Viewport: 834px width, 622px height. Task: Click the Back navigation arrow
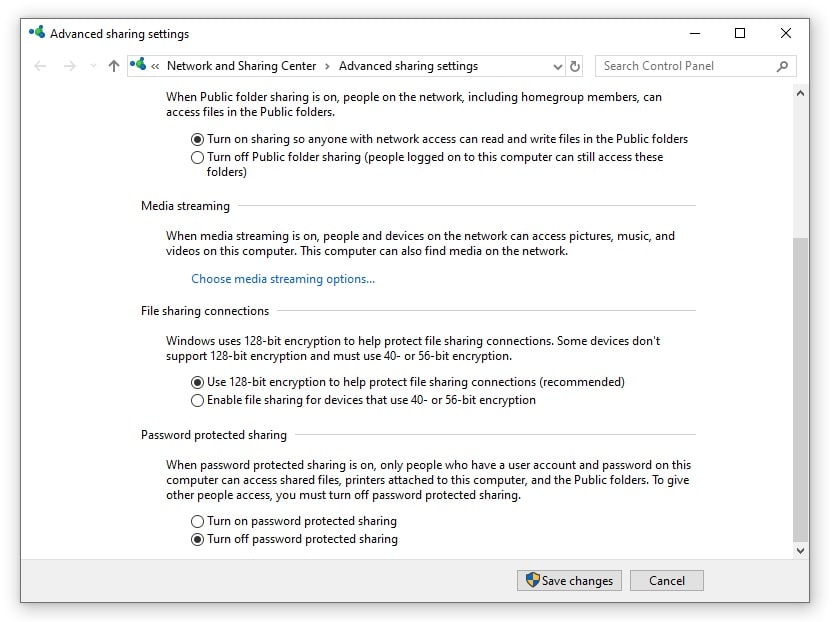(40, 66)
